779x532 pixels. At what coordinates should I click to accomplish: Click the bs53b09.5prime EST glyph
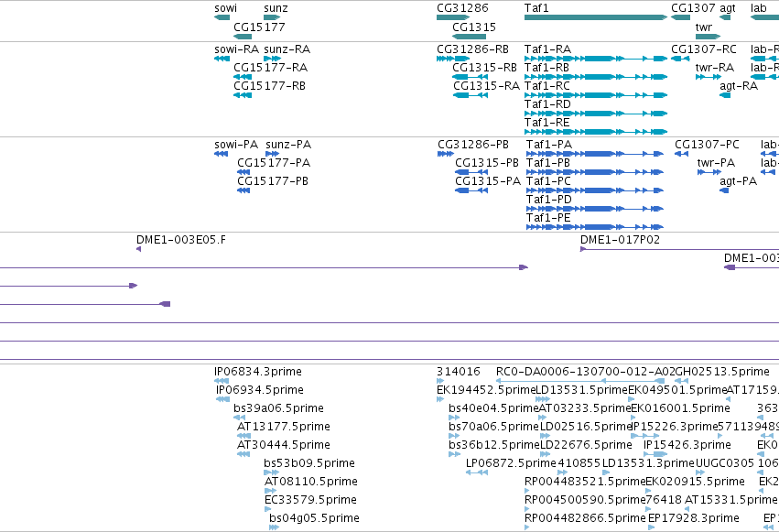(271, 472)
